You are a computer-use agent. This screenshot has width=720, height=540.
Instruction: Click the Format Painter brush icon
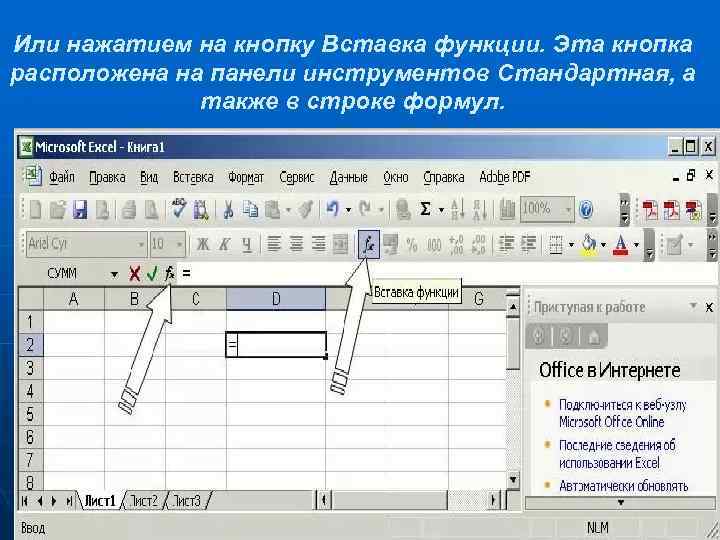point(305,210)
